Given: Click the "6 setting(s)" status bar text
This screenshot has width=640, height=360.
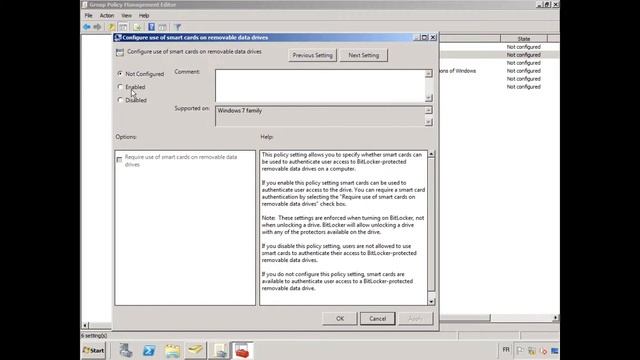Looking at the screenshot, I should point(94,336).
